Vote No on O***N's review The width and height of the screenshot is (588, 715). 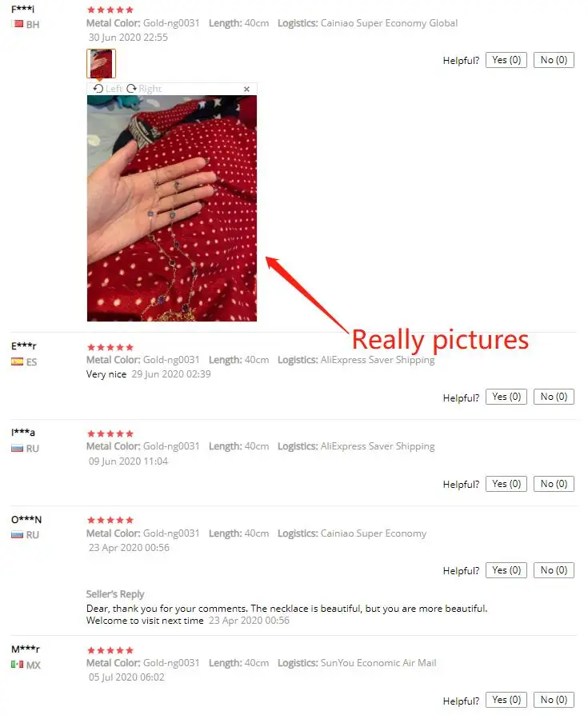pos(554,570)
